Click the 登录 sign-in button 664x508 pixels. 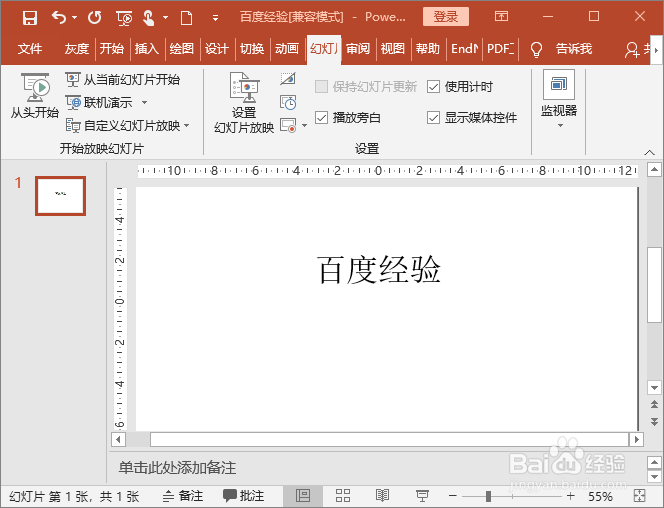click(x=446, y=17)
